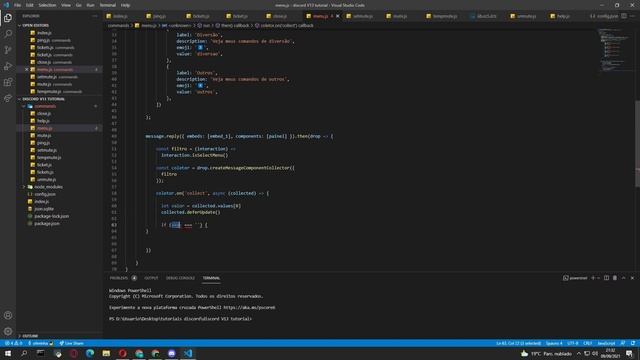
Task: Open the Search view in activity bar
Action: [8, 34]
